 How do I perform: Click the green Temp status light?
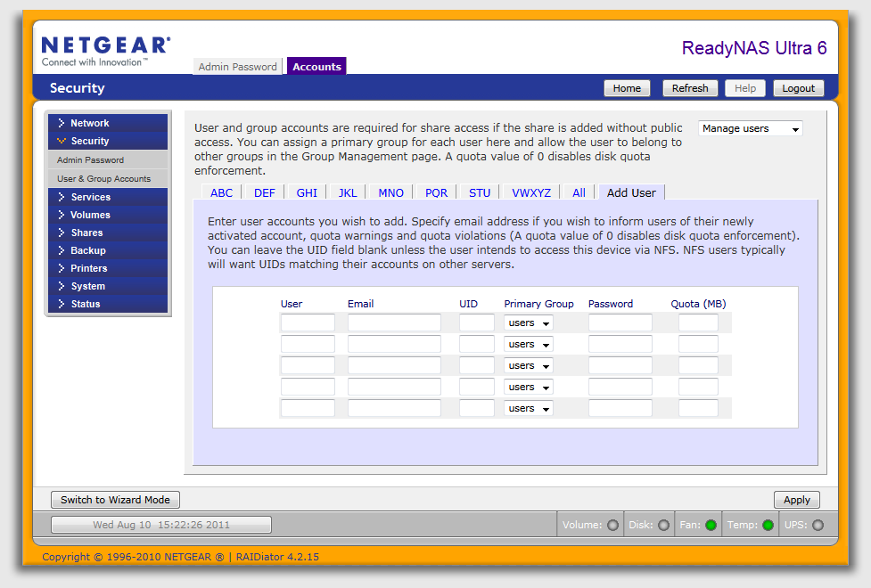click(x=768, y=526)
